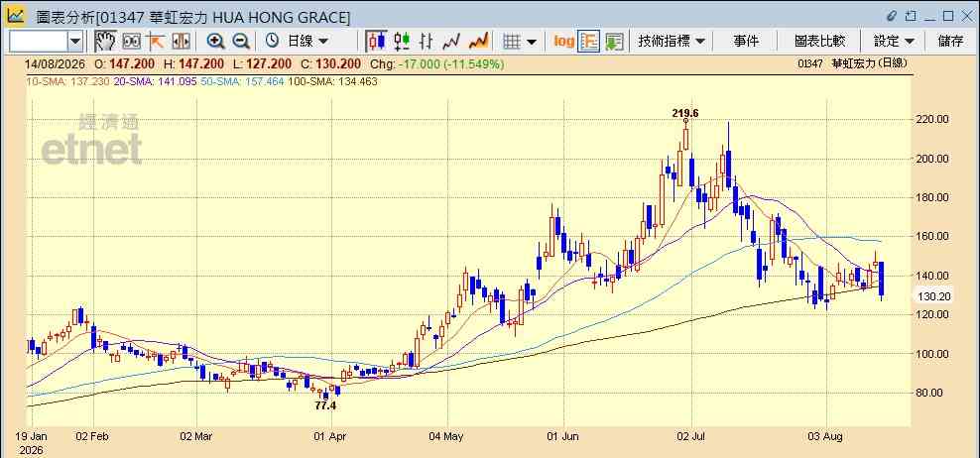The width and height of the screenshot is (980, 458).
Task: Zoom out with the minus magnifier
Action: tap(241, 42)
